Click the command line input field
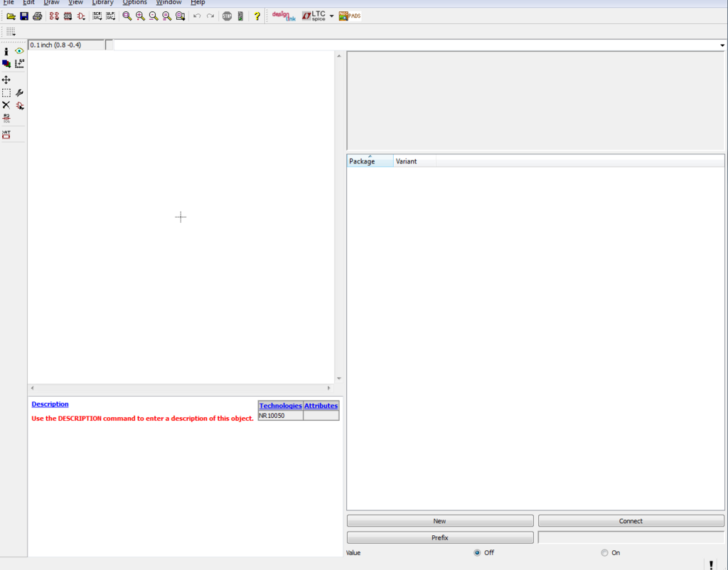 [416, 45]
